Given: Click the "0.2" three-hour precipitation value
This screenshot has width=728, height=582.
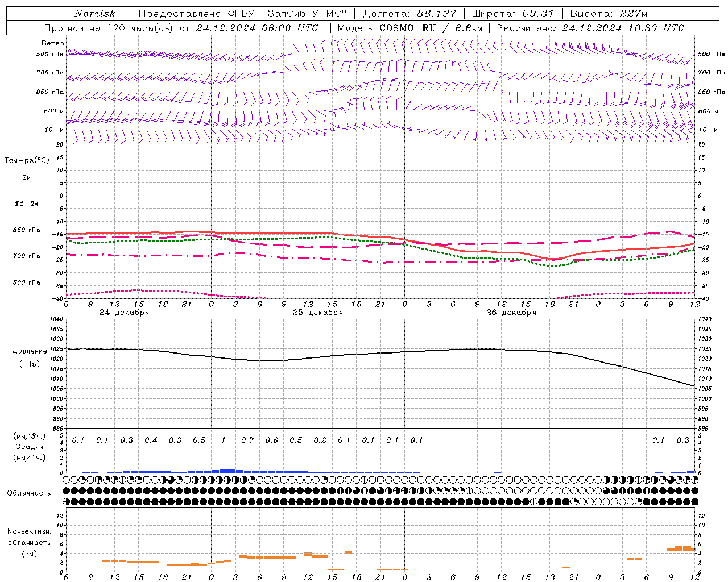Looking at the screenshot, I should click(x=320, y=440).
